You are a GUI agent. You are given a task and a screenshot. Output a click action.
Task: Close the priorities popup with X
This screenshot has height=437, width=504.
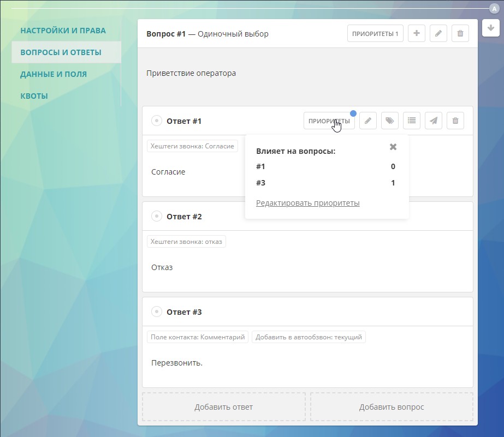(393, 147)
